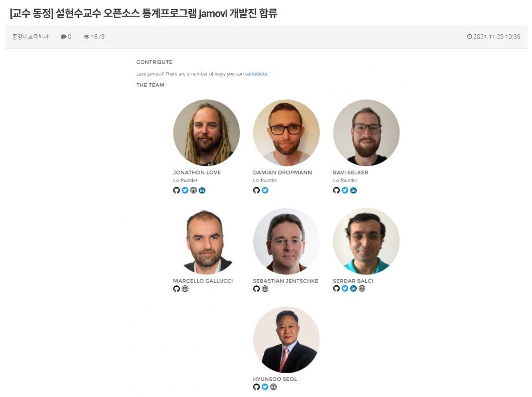Click Serdar Balci's profile photo

[x=366, y=241]
